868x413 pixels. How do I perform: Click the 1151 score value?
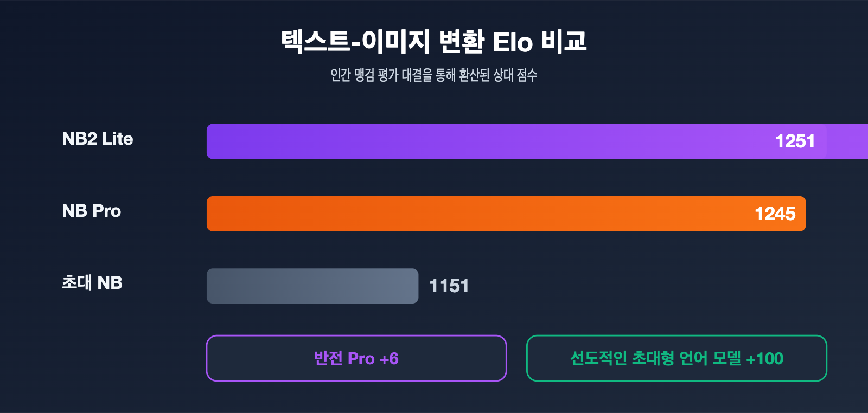(x=449, y=286)
